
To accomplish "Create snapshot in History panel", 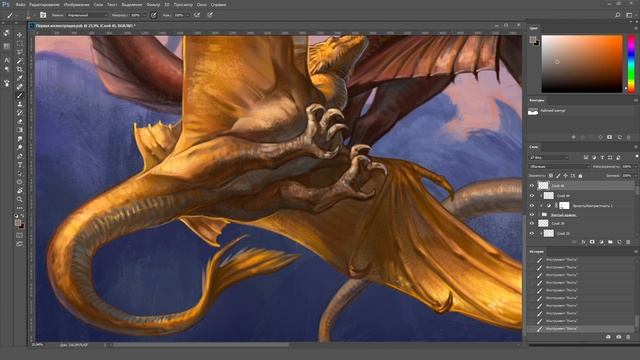I will coord(619,337).
